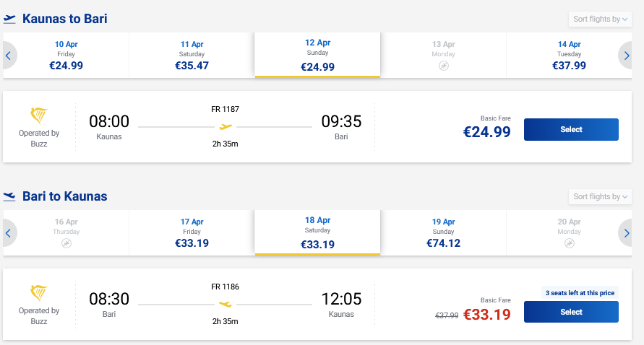Click the 3 seats left at this price badge
The image size is (644, 345).
(580, 293)
